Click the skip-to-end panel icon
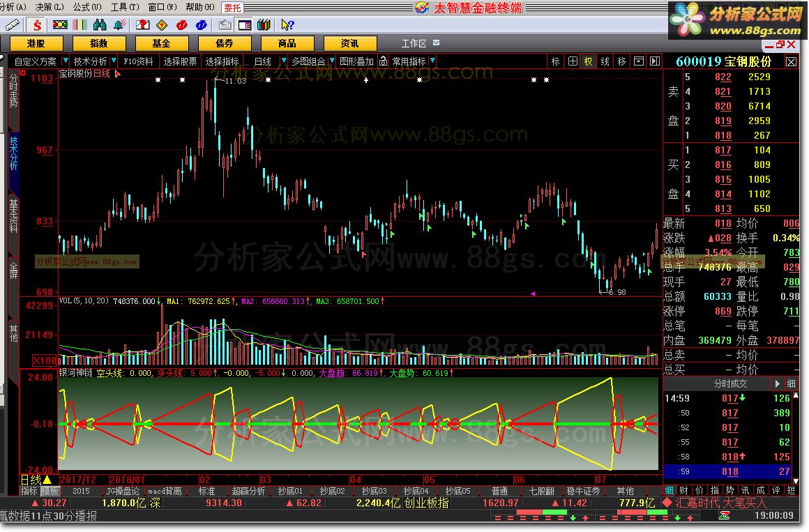This screenshot has height=532, width=809. click(655, 61)
